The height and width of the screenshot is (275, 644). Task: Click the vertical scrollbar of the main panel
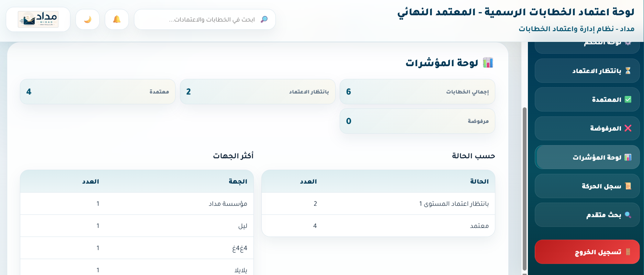pos(524,189)
